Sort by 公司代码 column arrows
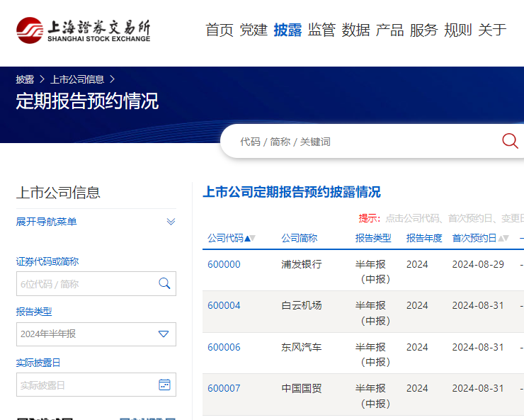This screenshot has height=420, width=524. tap(250, 238)
